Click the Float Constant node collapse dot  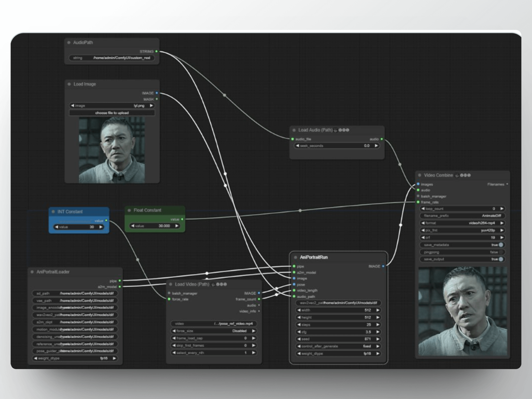coord(129,210)
